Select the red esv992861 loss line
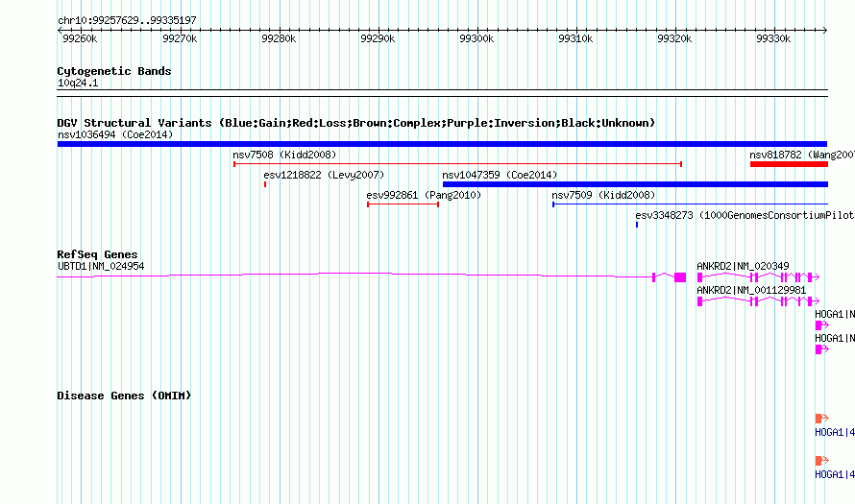855x504 pixels. click(403, 204)
